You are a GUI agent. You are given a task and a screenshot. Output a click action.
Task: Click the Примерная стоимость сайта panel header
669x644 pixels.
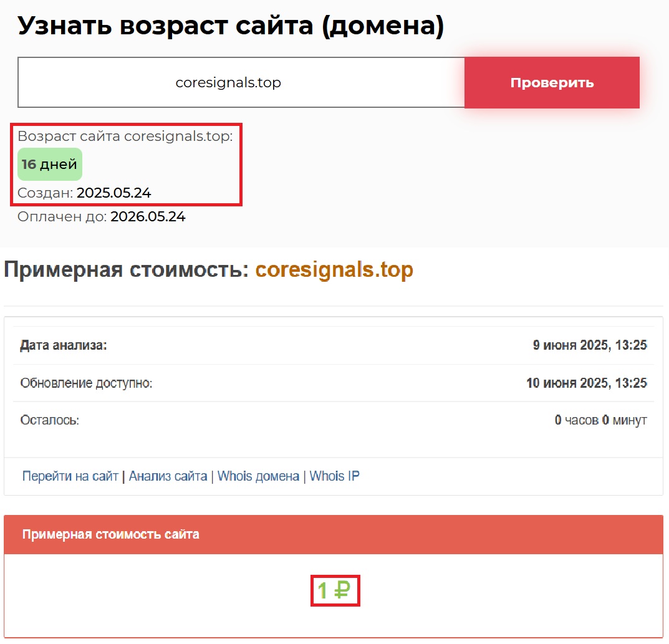coord(111,534)
